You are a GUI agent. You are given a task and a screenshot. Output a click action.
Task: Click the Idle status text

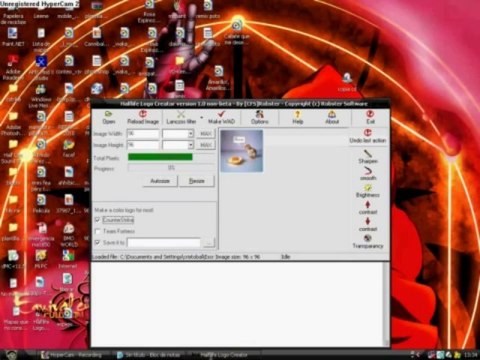point(286,257)
